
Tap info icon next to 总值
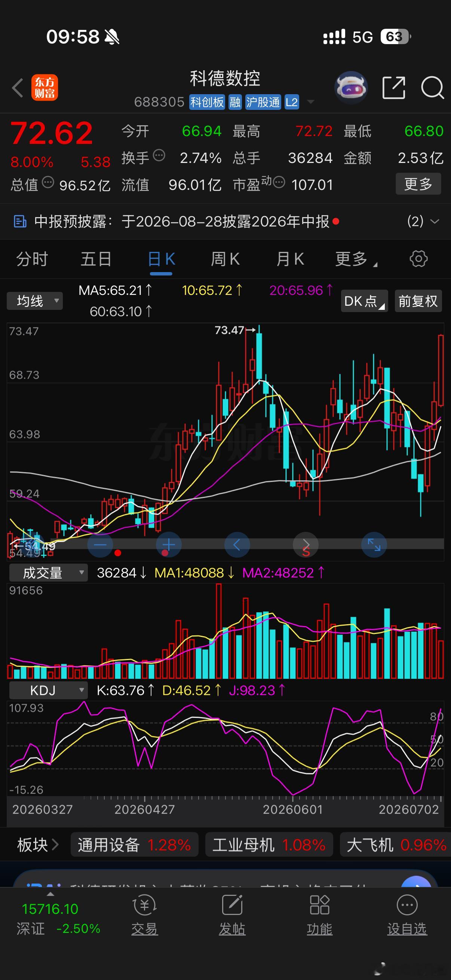pyautogui.click(x=48, y=182)
